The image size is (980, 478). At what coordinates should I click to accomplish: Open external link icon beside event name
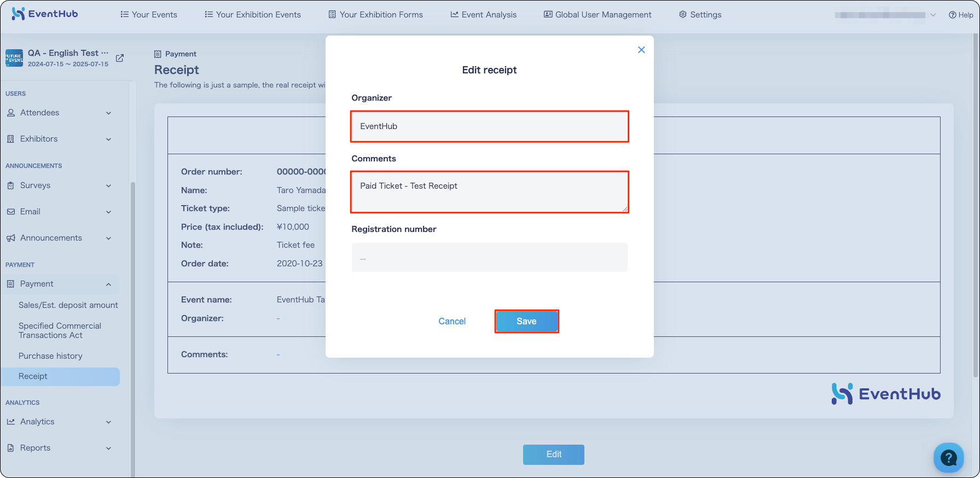click(120, 58)
